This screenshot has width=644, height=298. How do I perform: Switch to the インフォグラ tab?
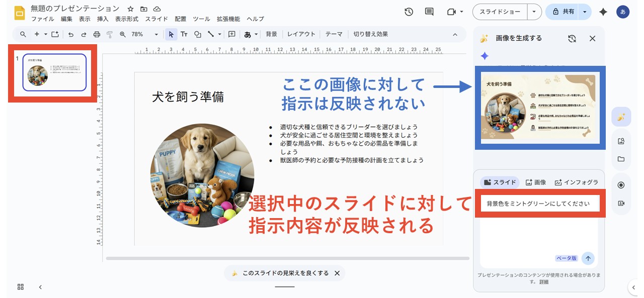click(576, 182)
